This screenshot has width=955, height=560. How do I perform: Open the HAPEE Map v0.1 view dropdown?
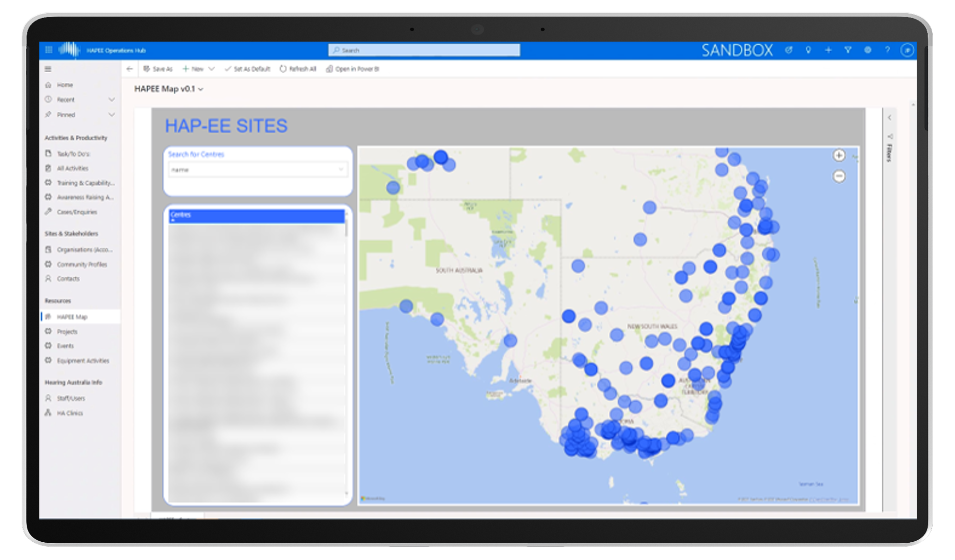(x=201, y=90)
